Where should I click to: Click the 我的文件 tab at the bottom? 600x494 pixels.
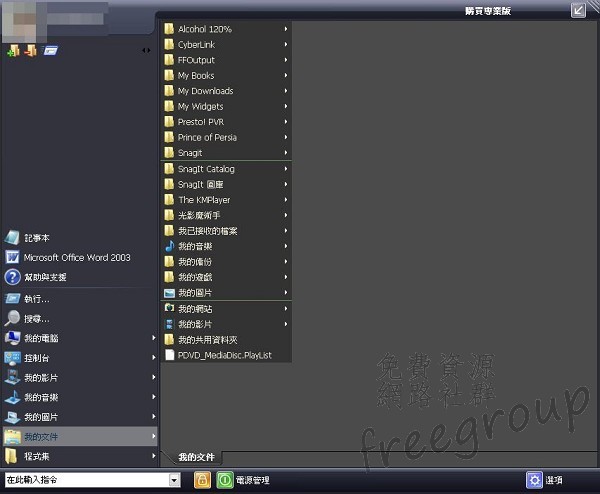tap(196, 457)
